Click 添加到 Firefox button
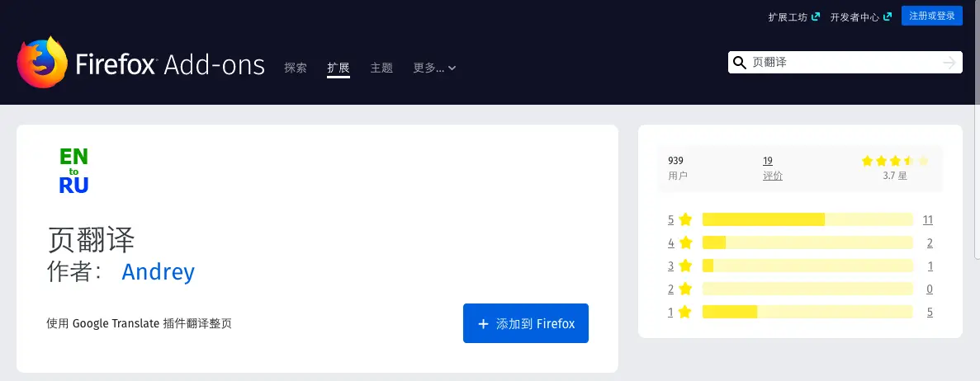This screenshot has height=381, width=980. 526,323
